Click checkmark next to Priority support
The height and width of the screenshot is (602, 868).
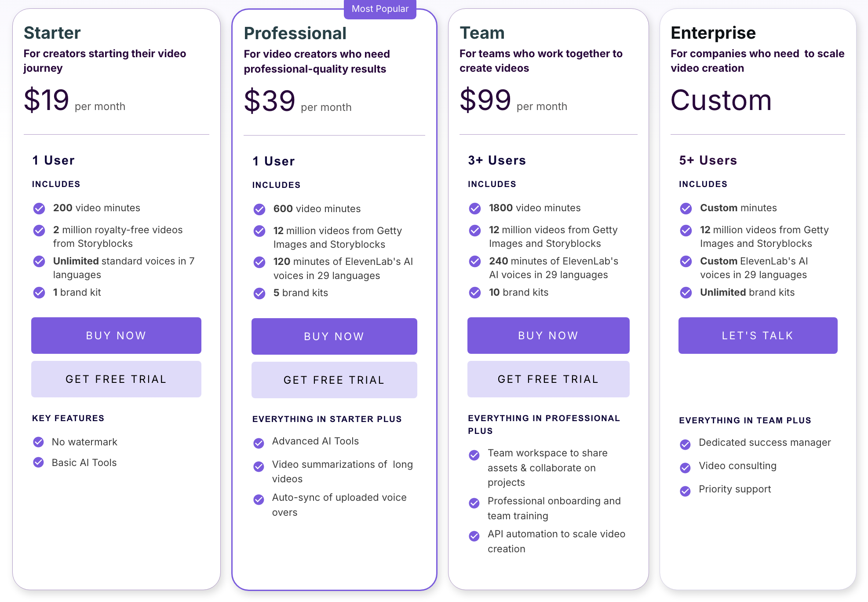pos(685,491)
